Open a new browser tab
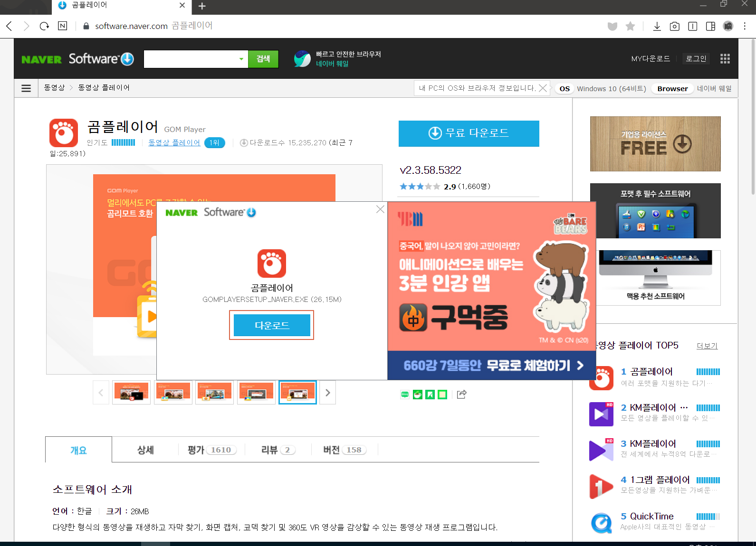The height and width of the screenshot is (546, 756). 202,6
